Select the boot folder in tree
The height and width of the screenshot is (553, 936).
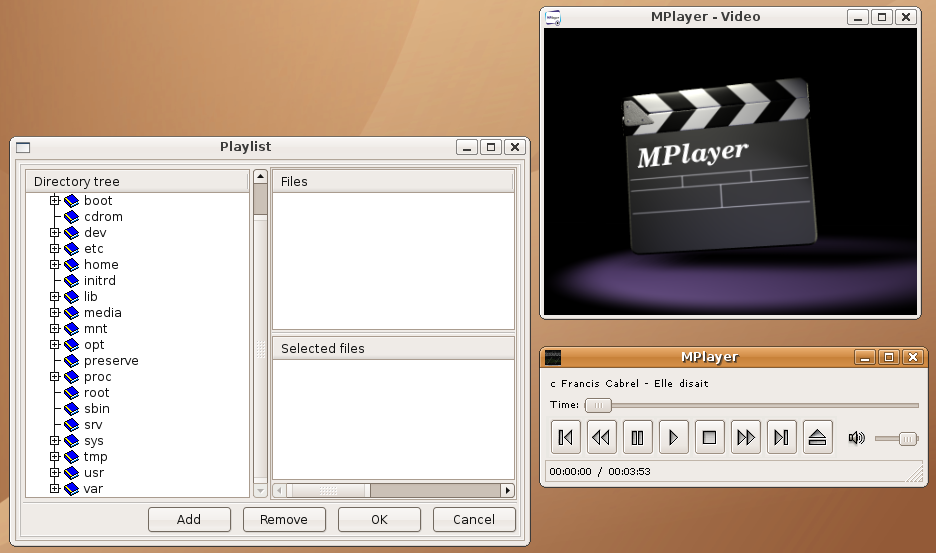coord(98,201)
